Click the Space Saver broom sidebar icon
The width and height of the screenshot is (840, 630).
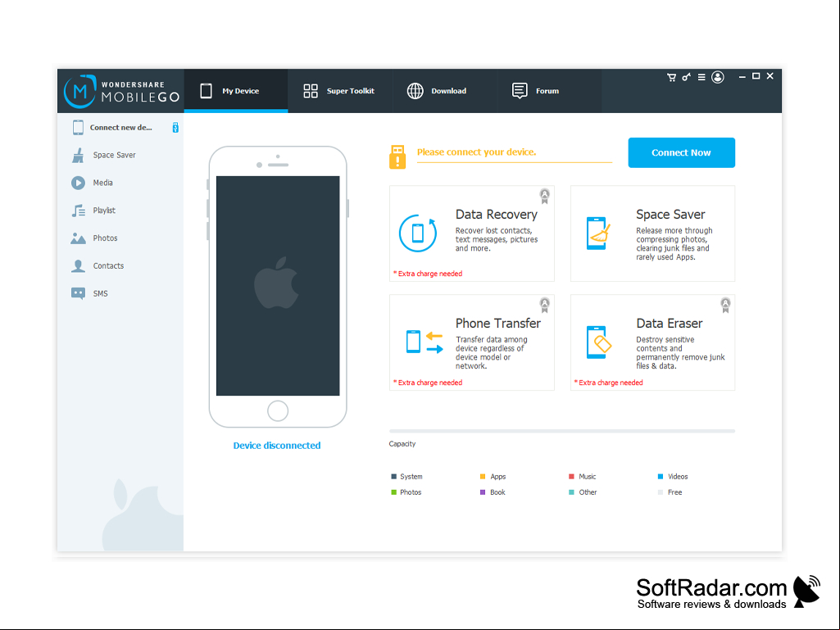(78, 156)
